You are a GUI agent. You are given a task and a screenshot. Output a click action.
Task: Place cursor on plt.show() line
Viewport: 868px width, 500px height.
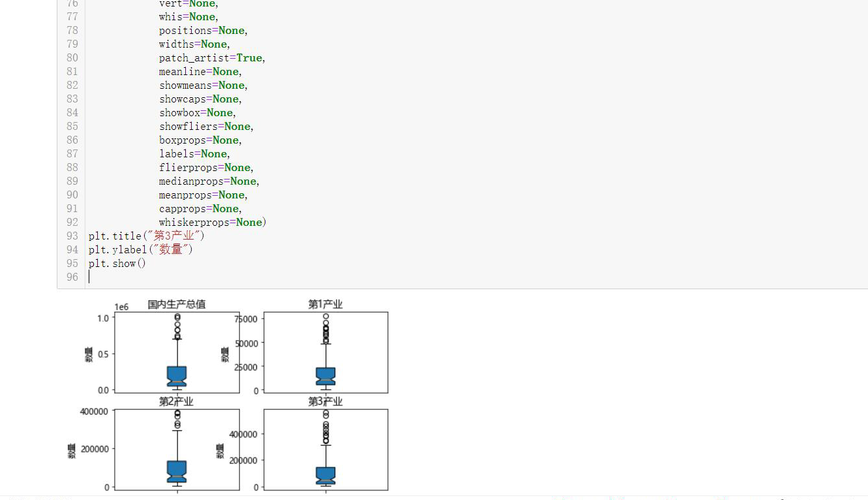pyautogui.click(x=117, y=264)
